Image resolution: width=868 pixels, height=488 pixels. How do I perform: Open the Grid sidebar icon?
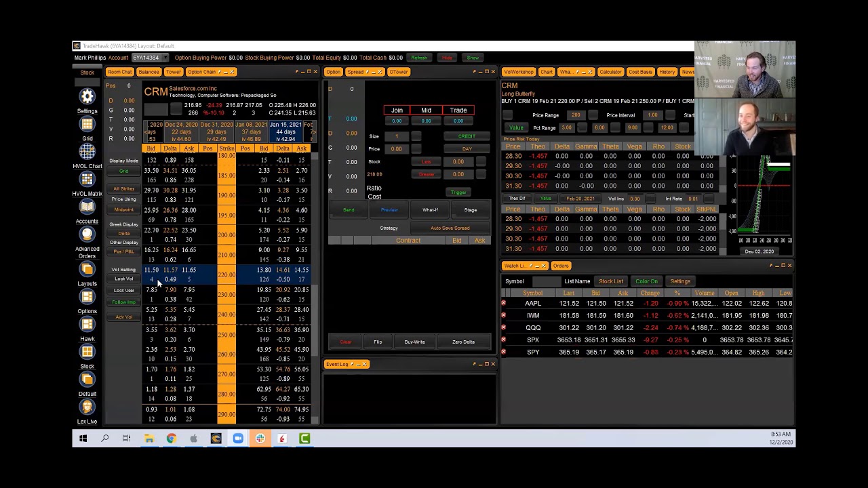[87, 124]
